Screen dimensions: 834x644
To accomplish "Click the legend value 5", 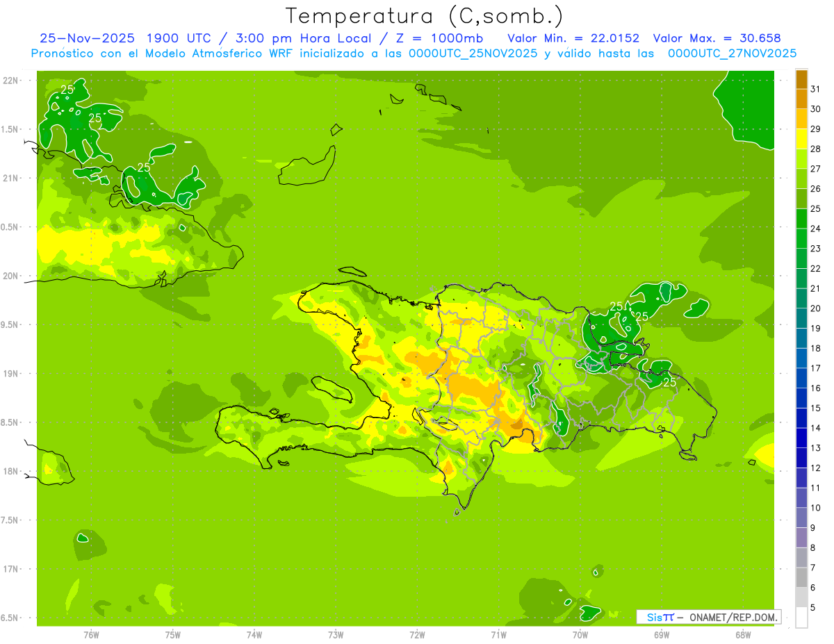I will click(x=813, y=608).
